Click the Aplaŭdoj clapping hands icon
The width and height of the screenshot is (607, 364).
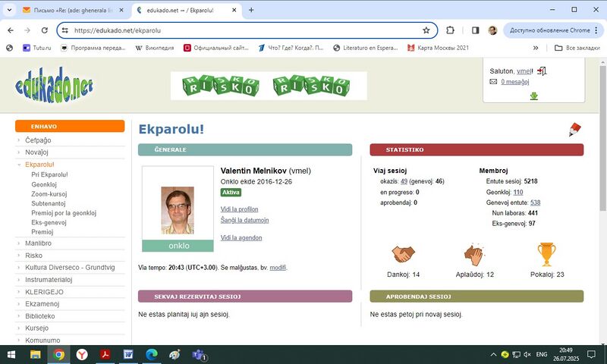coord(474,255)
